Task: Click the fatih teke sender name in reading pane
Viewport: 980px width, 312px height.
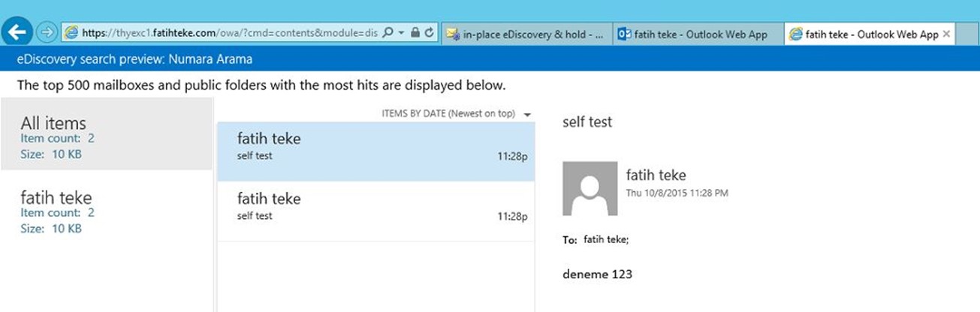Action: point(656,175)
